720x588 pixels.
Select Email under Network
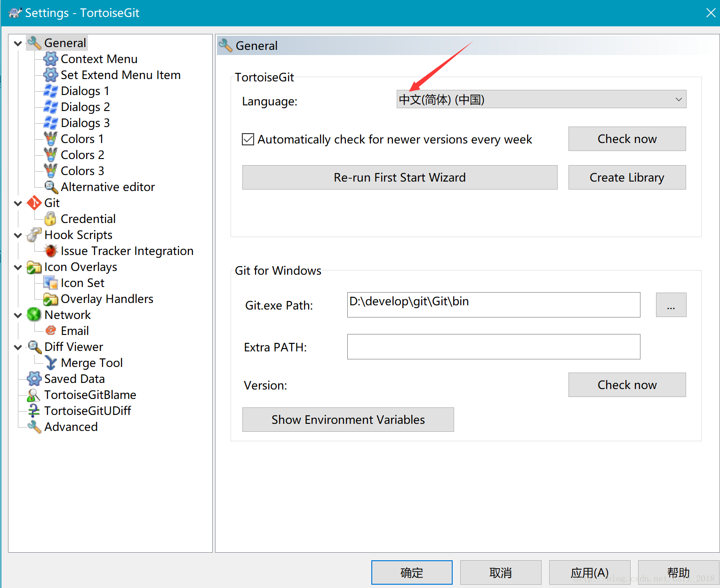point(75,331)
